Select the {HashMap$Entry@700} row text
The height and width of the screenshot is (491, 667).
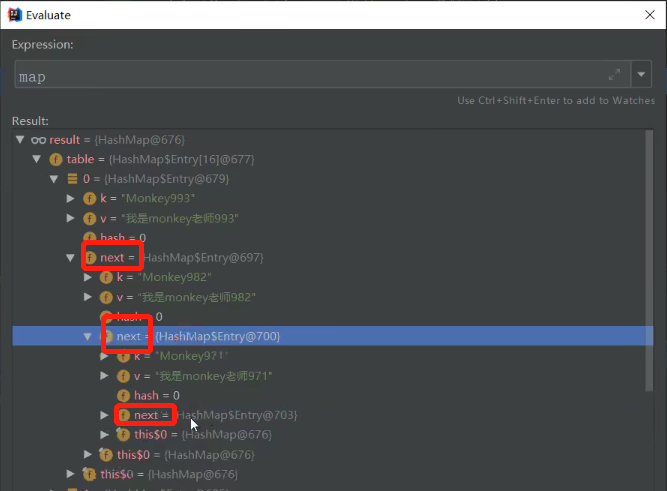217,337
